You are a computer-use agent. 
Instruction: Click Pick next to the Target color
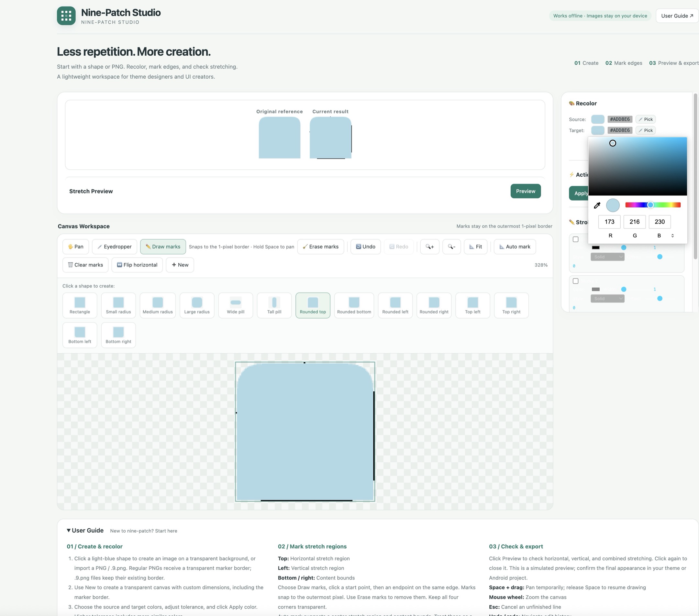tap(645, 130)
